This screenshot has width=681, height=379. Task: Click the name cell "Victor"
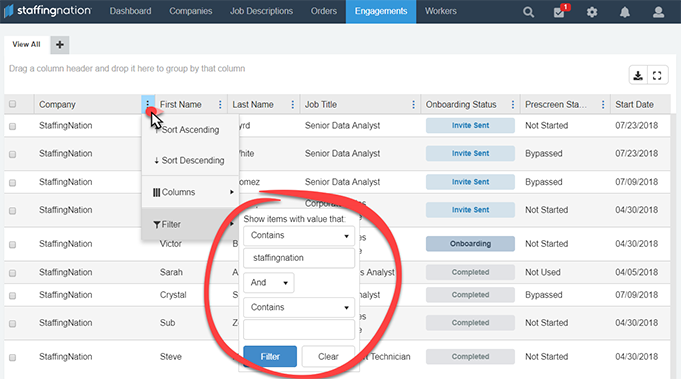pyautogui.click(x=171, y=244)
